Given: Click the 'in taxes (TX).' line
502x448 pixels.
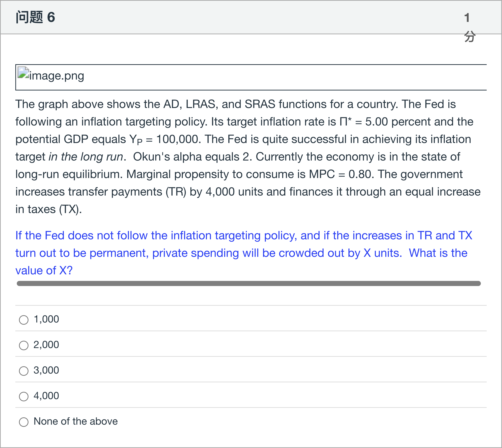Looking at the screenshot, I should pos(49,209).
